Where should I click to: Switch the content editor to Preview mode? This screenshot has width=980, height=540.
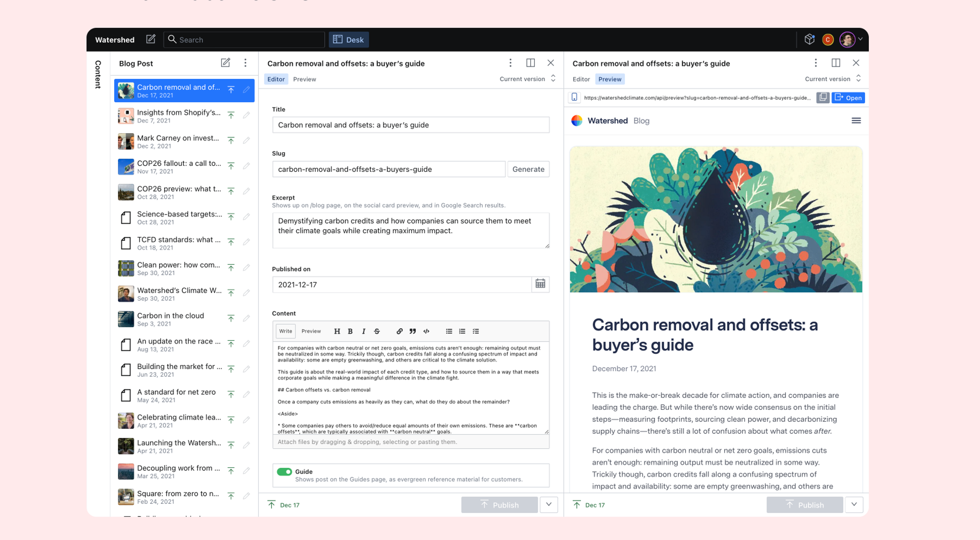(311, 331)
